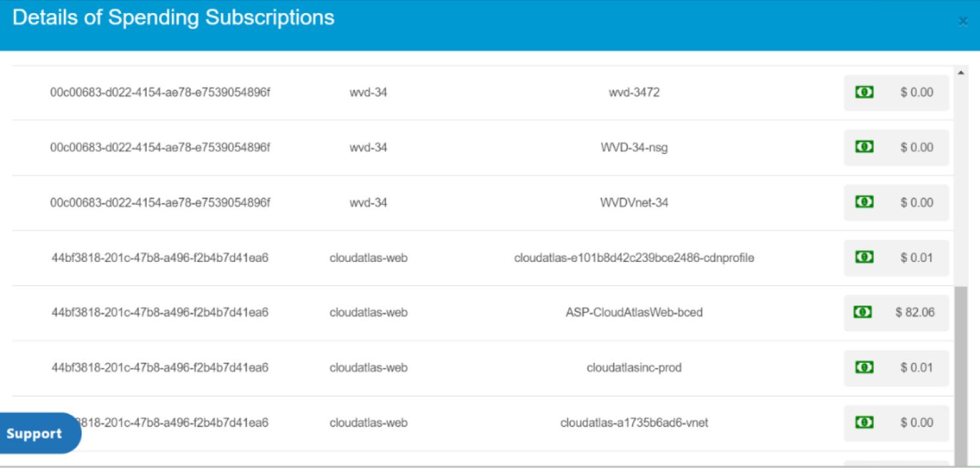Click the money icon beside WVD-34-nsg
Screen dimensions: 980x468
pyautogui.click(x=864, y=147)
